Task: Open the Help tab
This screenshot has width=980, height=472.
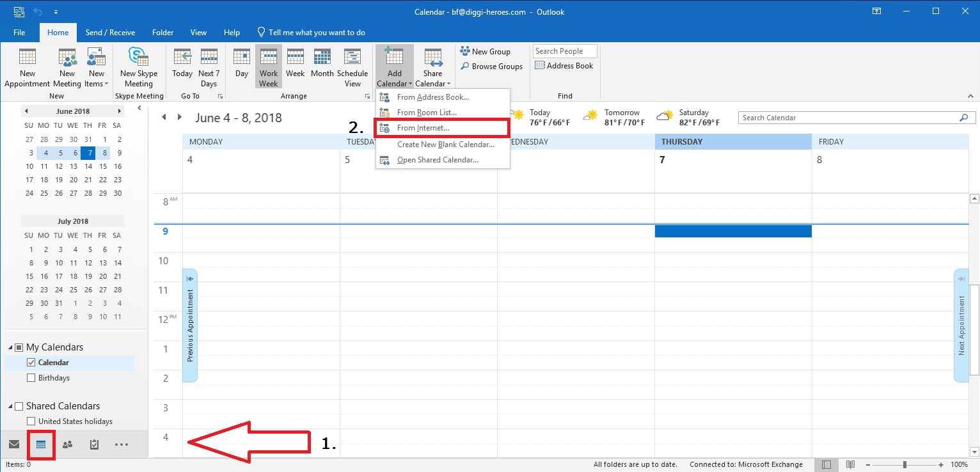Action: [x=232, y=33]
